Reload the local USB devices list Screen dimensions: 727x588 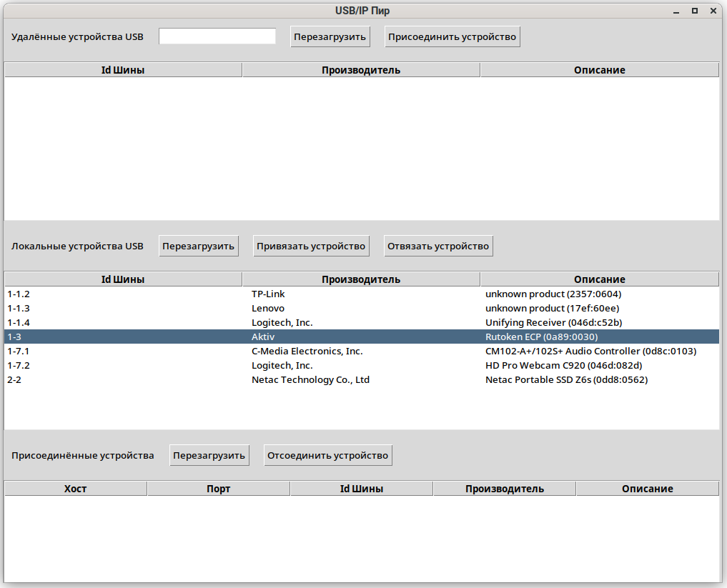tap(198, 246)
